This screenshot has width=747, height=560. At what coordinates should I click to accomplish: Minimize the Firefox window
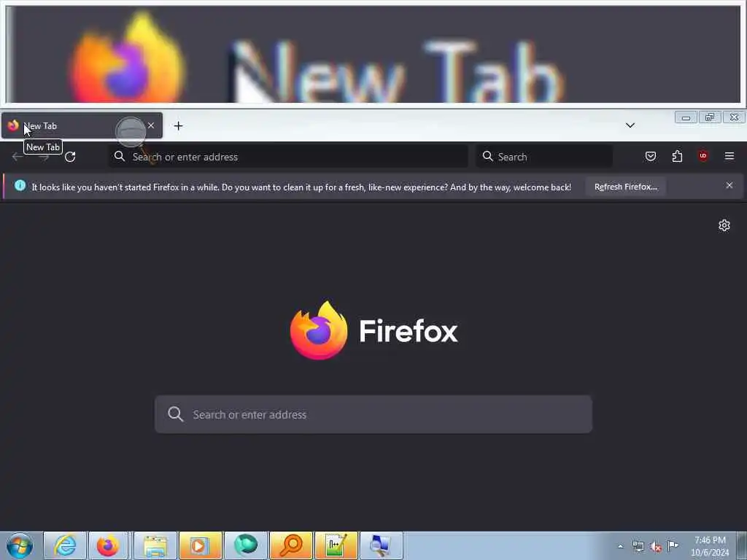(x=686, y=117)
